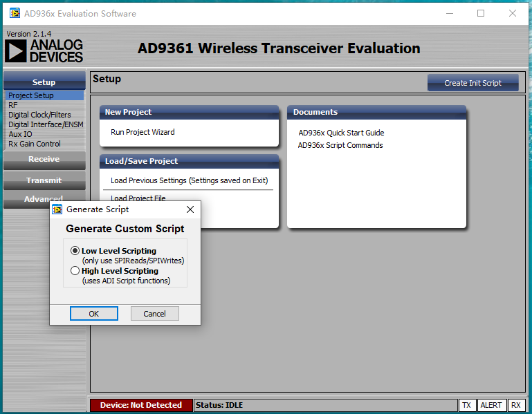The height and width of the screenshot is (414, 532).
Task: Run the Project Wizard
Action: pos(143,132)
